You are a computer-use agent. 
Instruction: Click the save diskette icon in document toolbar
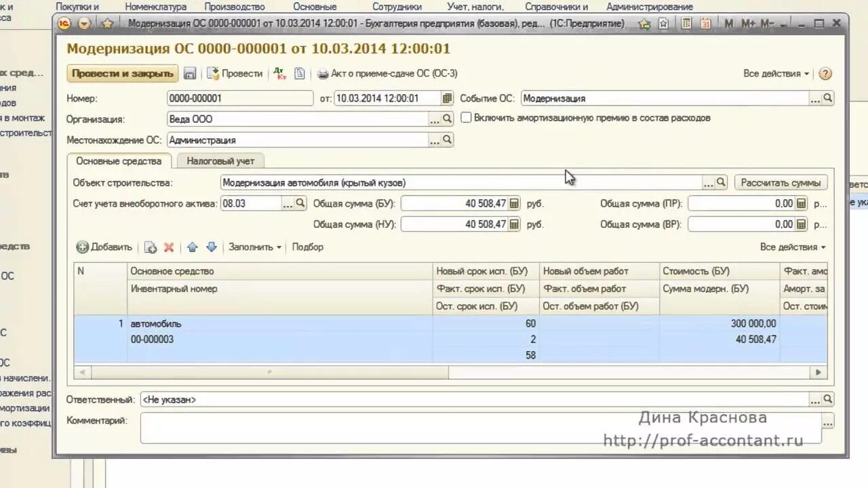click(x=190, y=73)
